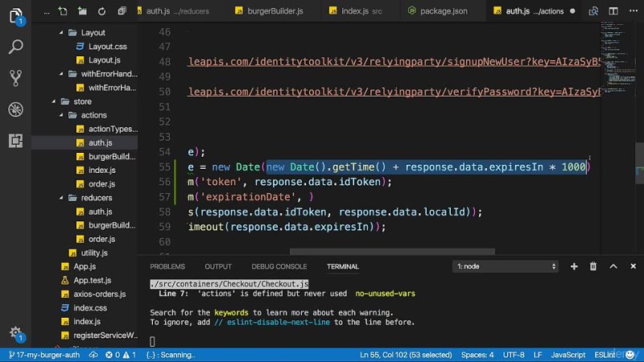644x362 pixels.
Task: Click the verifyPassword URL link on line 50
Action: 394,92
